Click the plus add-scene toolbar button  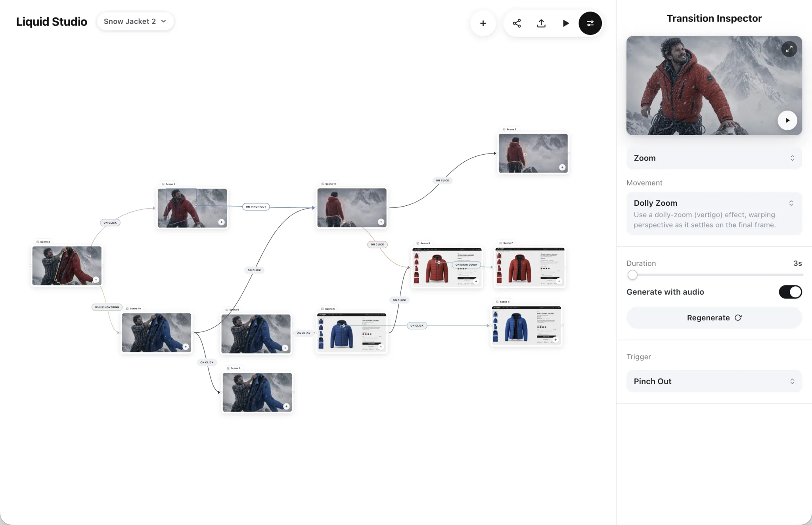tap(483, 23)
